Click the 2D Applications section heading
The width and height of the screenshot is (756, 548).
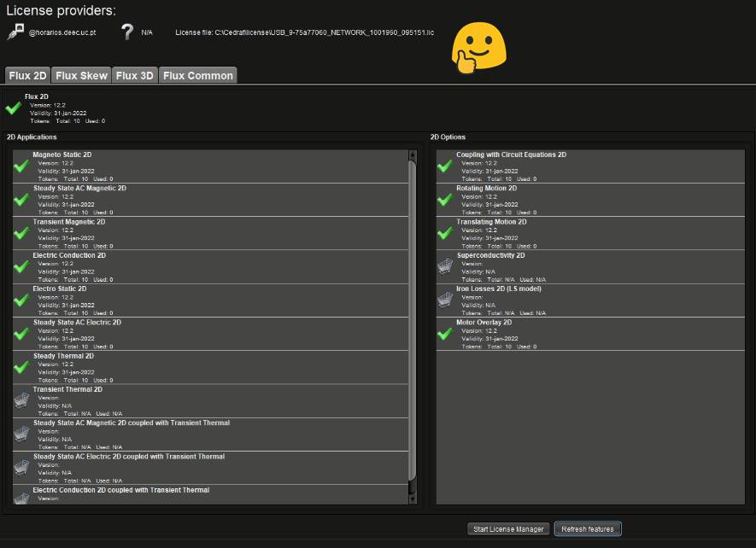[32, 137]
